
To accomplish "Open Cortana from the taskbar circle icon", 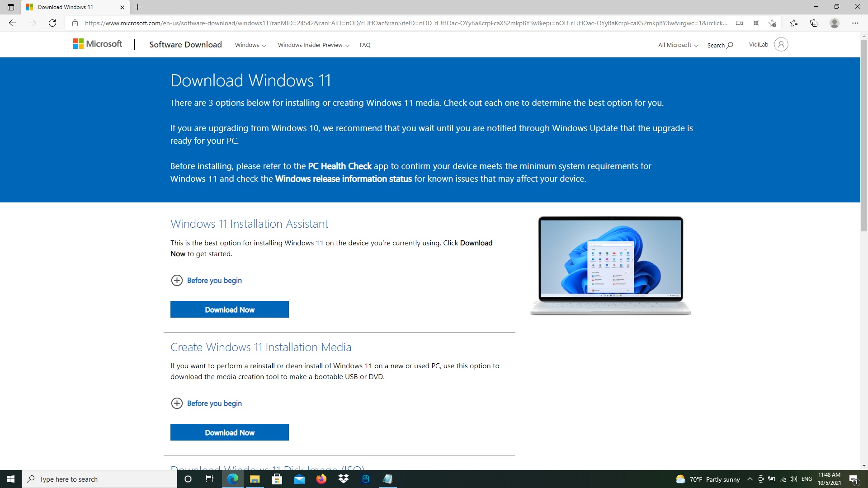I will point(188,479).
